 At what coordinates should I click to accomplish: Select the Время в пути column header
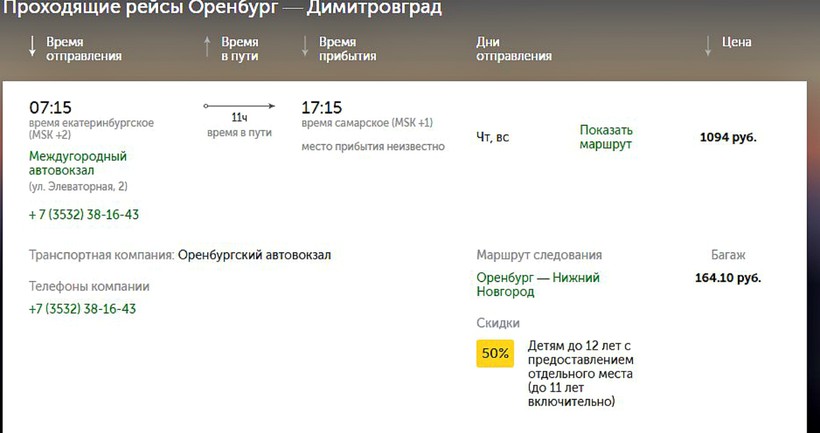pos(240,49)
